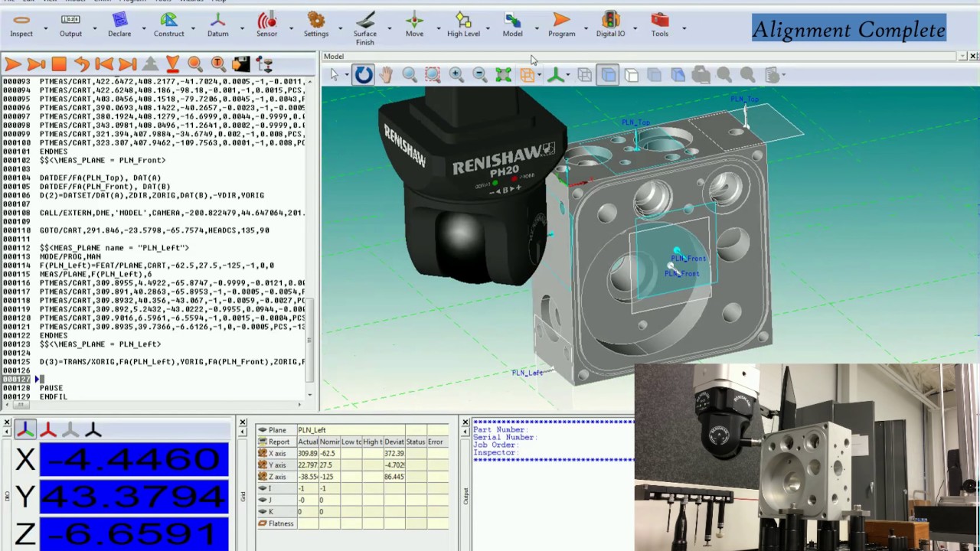Expand the Declare dropdown arrow
The height and width of the screenshot is (551, 980).
(143, 28)
